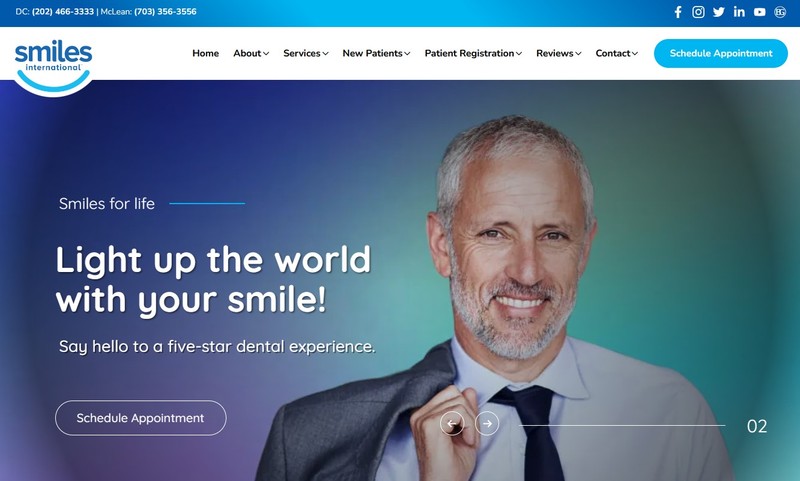Expand the Patient Registration menu
This screenshot has width=800, height=481.
[473, 53]
